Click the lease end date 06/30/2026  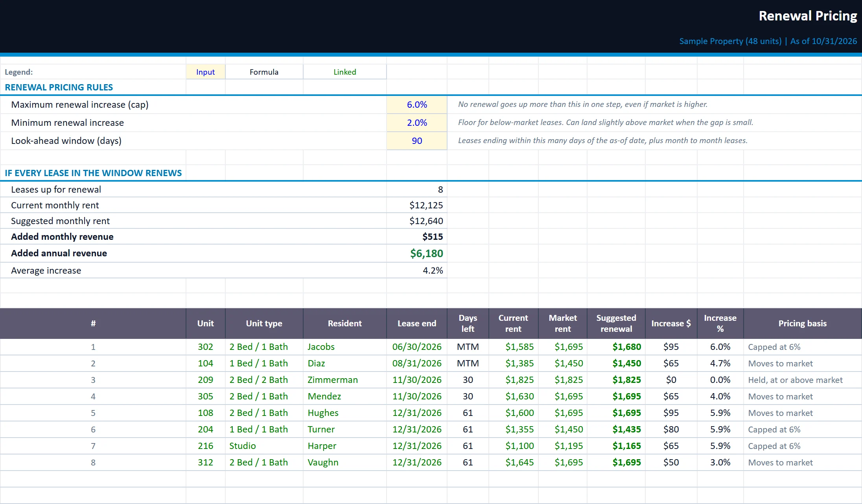click(417, 347)
